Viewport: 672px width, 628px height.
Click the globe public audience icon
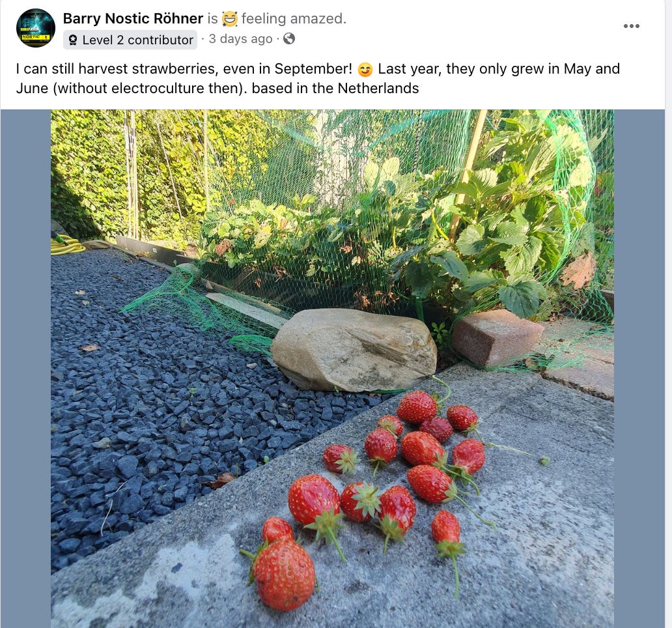coord(289,38)
